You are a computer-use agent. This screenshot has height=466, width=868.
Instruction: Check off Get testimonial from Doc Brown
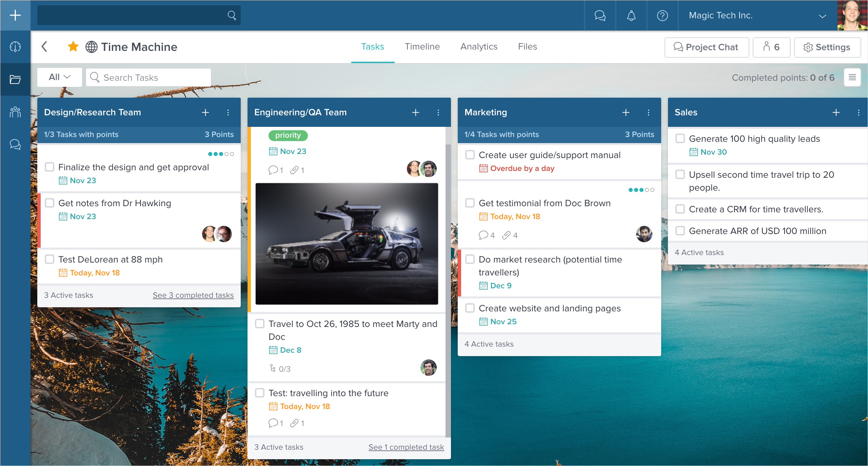coord(470,203)
